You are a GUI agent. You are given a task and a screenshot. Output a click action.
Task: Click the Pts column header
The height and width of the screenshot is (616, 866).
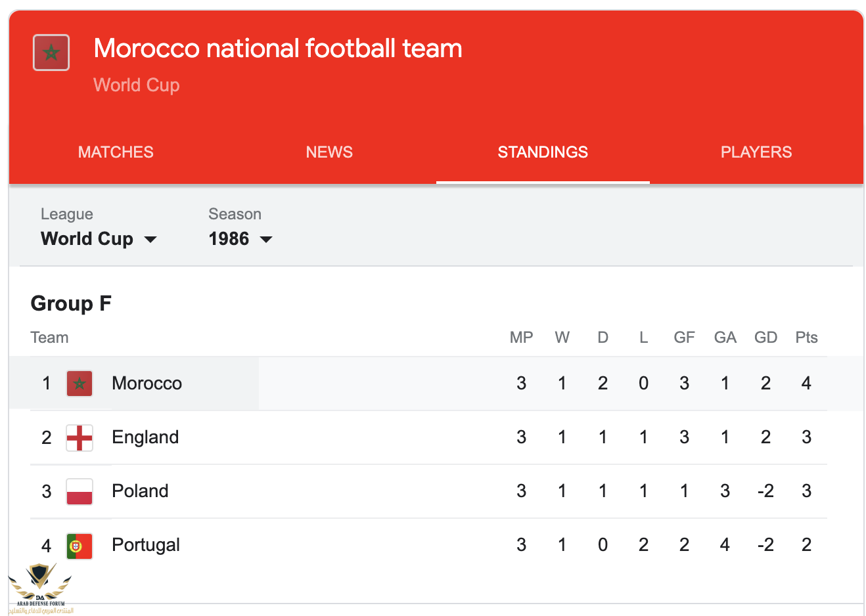point(806,338)
